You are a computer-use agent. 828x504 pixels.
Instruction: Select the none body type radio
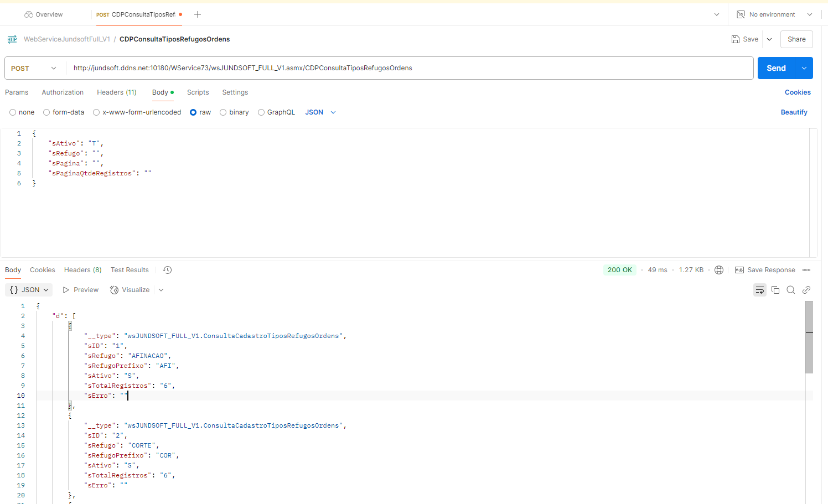tap(13, 112)
